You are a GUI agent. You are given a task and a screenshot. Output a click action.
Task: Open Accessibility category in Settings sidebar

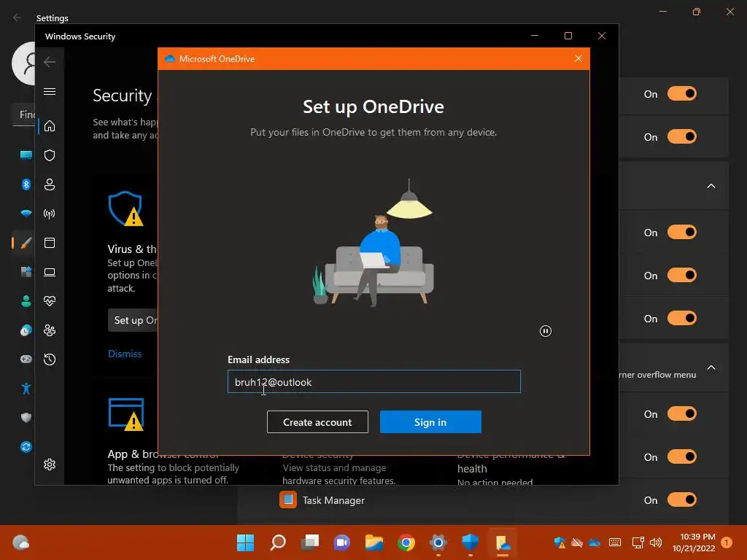tap(26, 389)
